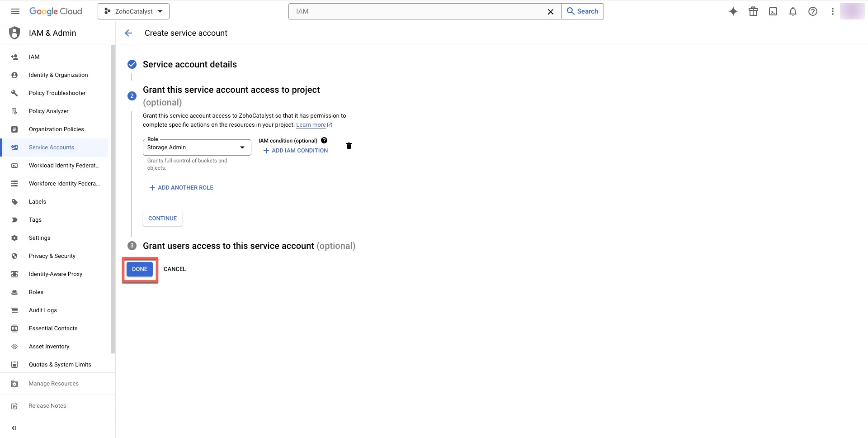Expand the Storage Admin role dropdown
This screenshot has height=438, width=868.
197,148
